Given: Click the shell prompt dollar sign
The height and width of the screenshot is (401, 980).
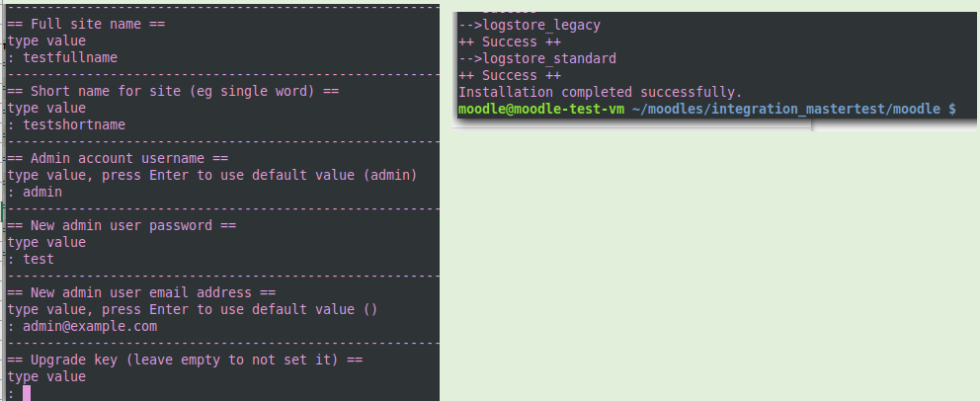Looking at the screenshot, I should pyautogui.click(x=952, y=110).
